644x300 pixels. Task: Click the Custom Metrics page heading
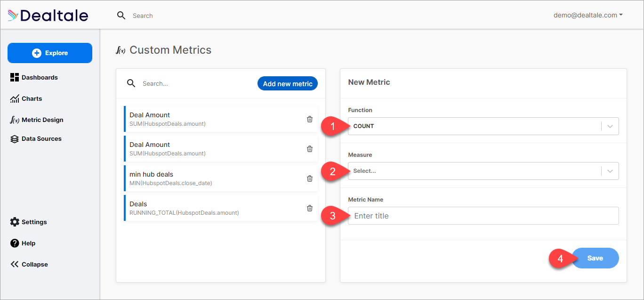tap(170, 50)
